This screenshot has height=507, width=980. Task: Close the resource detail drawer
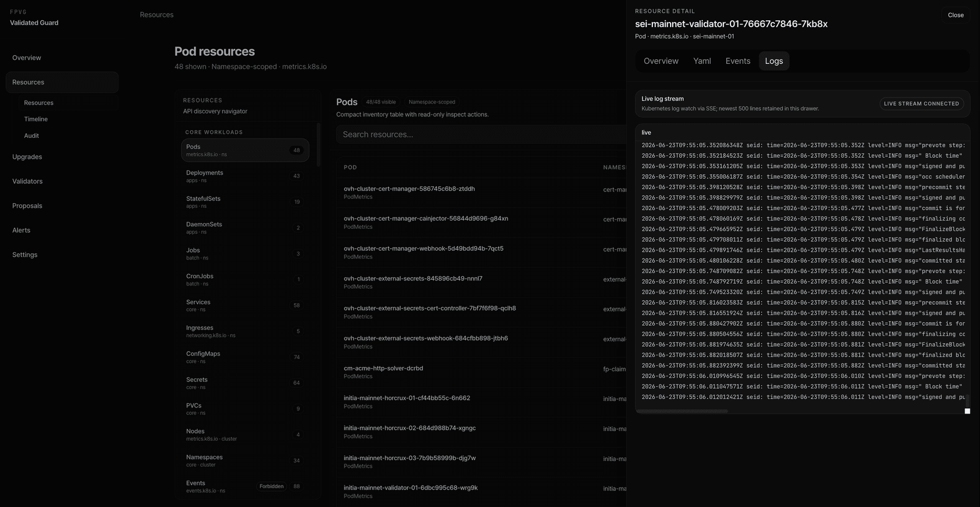coord(955,15)
